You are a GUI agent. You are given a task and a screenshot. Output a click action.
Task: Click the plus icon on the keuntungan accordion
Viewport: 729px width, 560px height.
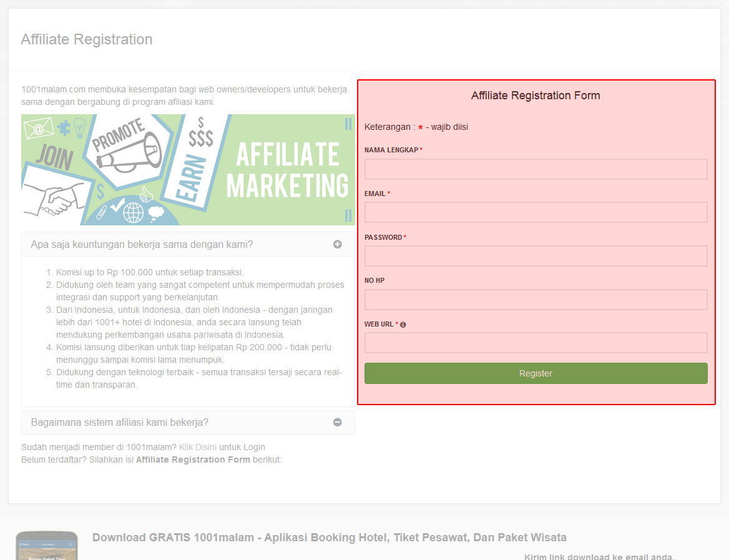(337, 245)
